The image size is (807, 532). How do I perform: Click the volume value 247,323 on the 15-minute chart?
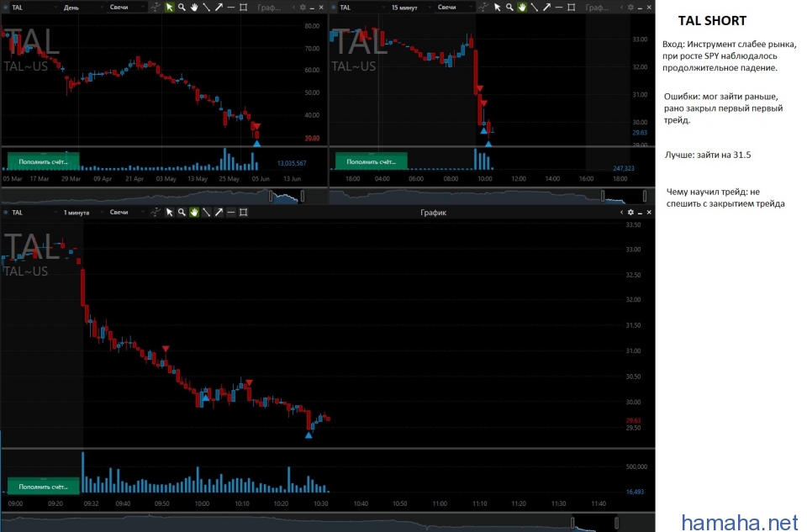pyautogui.click(x=624, y=168)
